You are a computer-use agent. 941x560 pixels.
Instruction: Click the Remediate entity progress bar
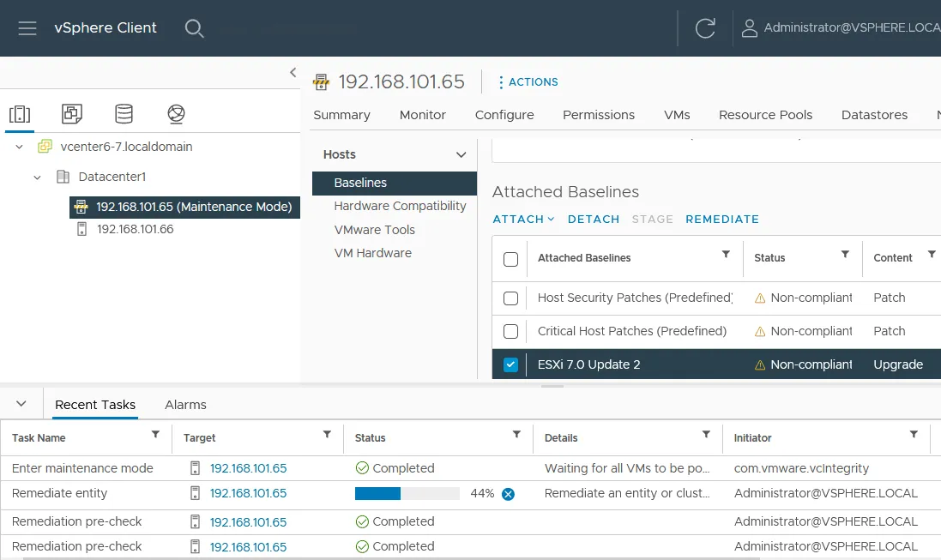(x=407, y=494)
